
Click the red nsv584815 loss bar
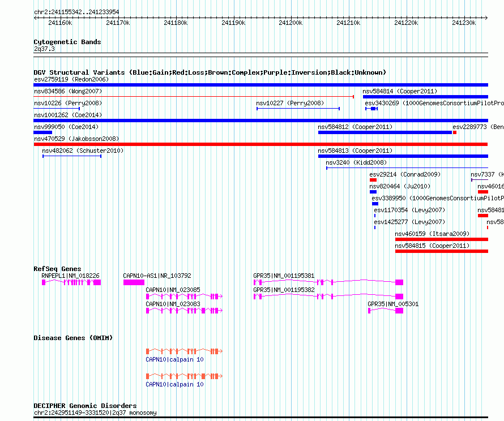coord(442,251)
